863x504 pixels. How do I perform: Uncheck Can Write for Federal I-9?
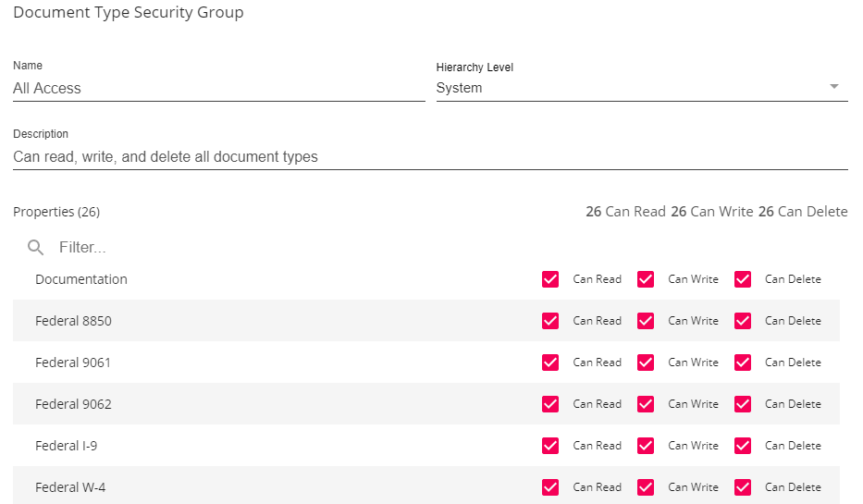(x=646, y=446)
